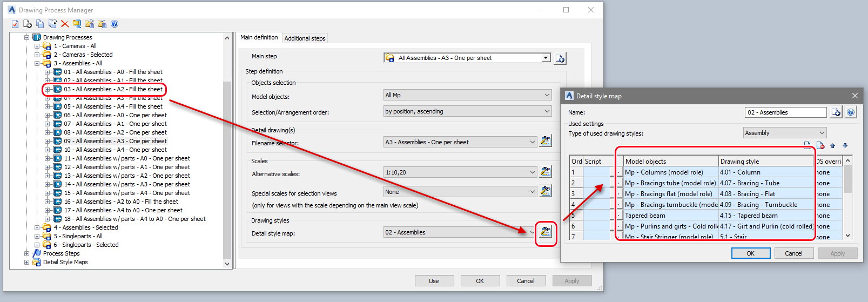Expand the '5 - Singleparts - All' folder

coord(37,236)
